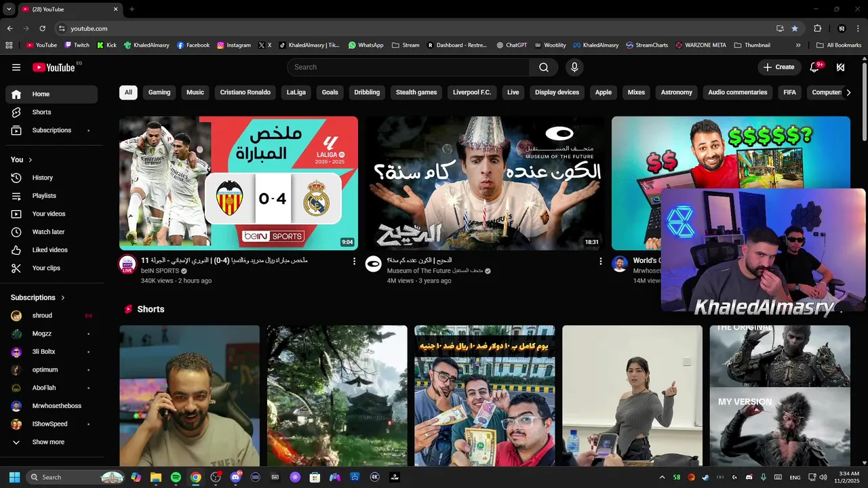Open the YouTube hamburger guide menu
Image resolution: width=868 pixels, height=488 pixels.
click(16, 67)
